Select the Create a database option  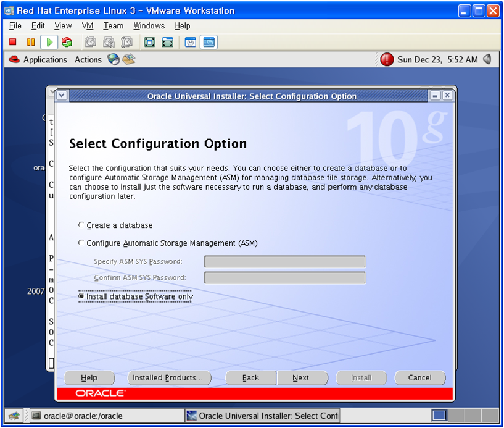tap(116, 225)
